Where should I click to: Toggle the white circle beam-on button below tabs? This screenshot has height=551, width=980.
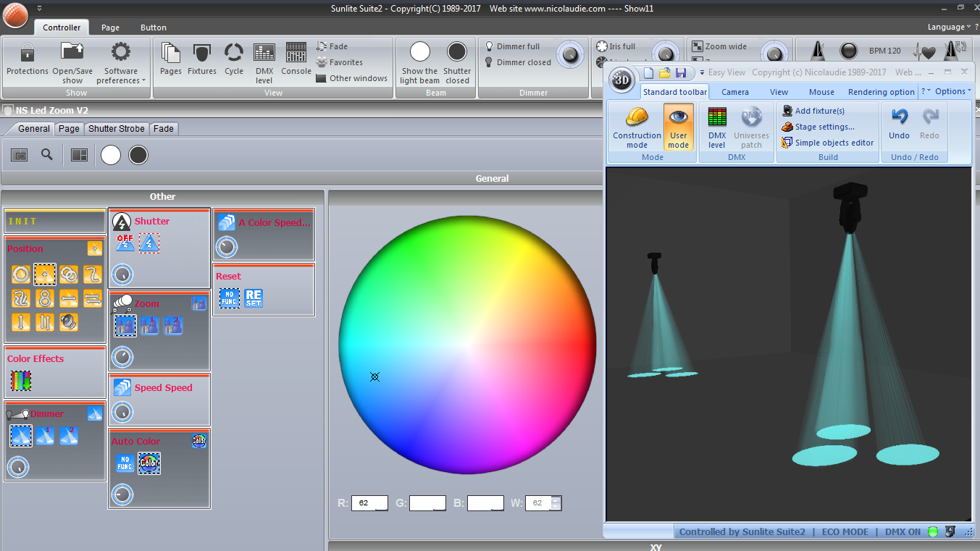[x=111, y=155]
